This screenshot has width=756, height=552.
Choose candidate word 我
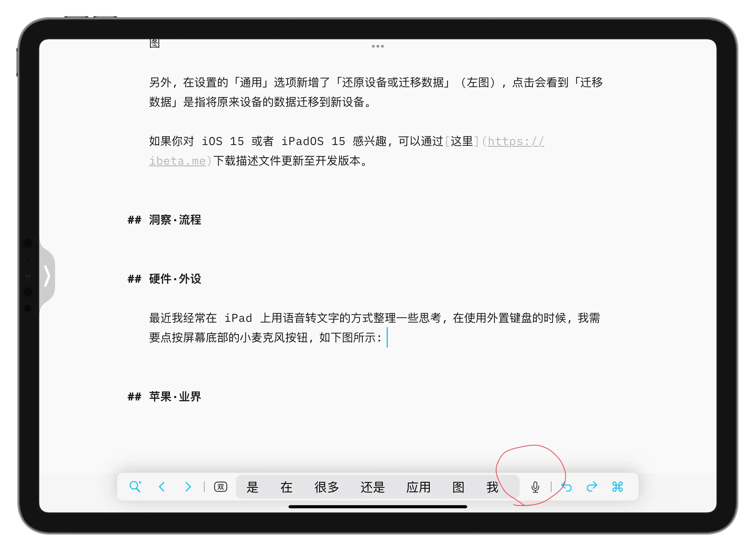tap(492, 487)
